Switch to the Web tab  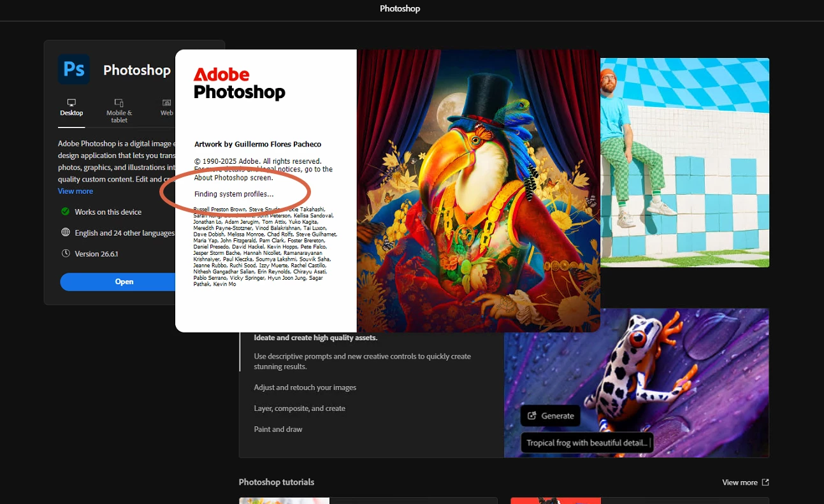pos(166,108)
